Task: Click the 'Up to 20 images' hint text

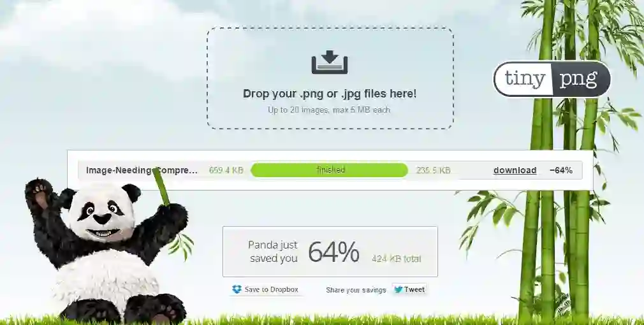Action: point(329,110)
